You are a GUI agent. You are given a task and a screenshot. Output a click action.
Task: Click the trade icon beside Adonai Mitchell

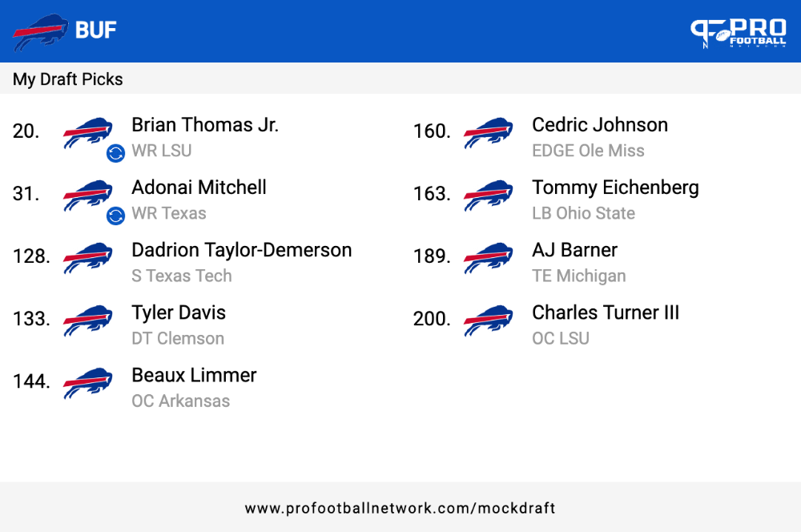click(115, 216)
